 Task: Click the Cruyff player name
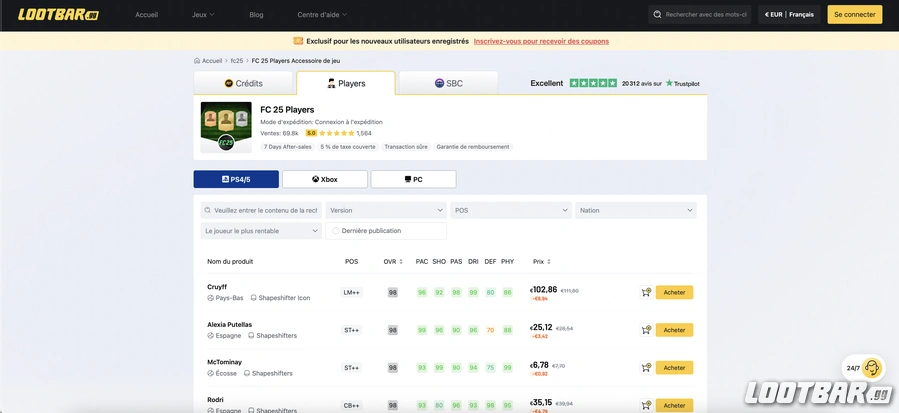click(x=217, y=287)
